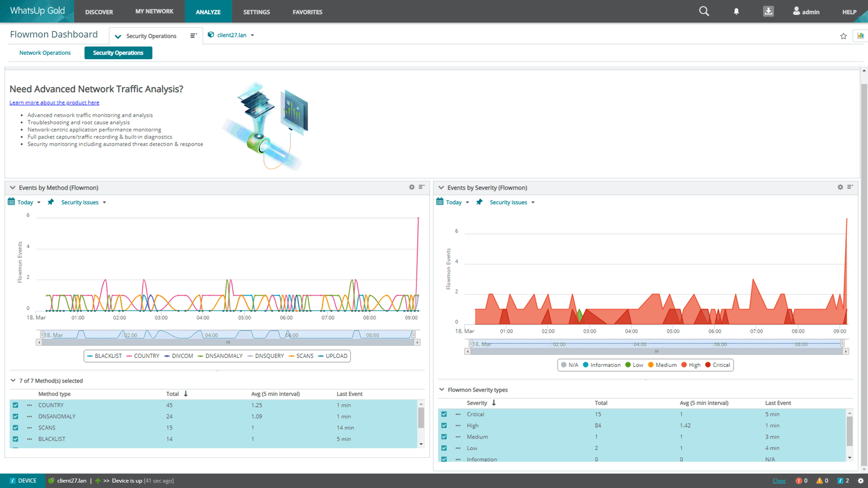Collapse the 7 of 7 Methods selected section
This screenshot has height=488, width=868.
[x=13, y=381]
